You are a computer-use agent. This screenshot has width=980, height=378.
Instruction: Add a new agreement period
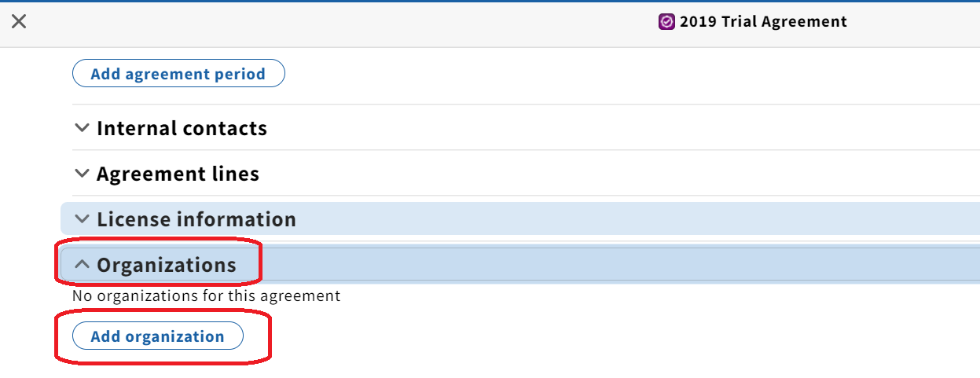tap(178, 74)
